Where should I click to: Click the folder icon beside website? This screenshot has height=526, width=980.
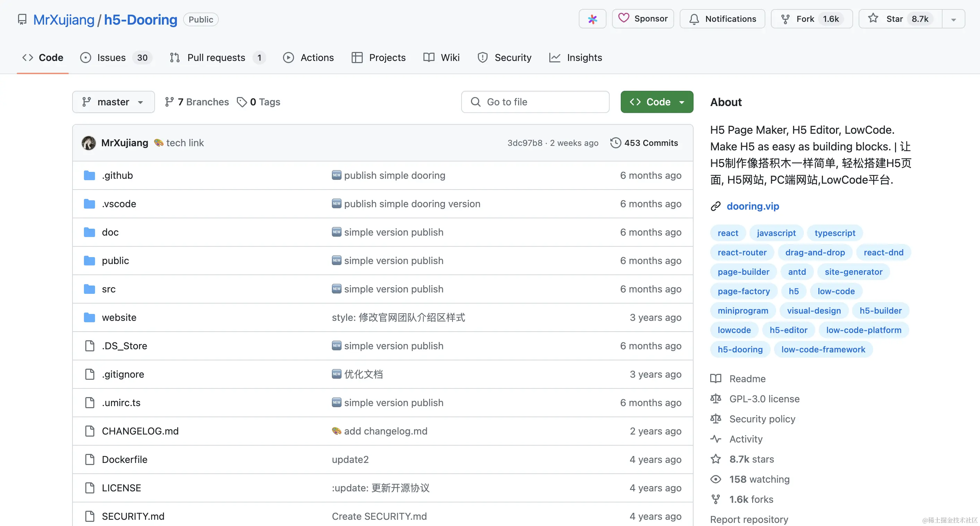coord(89,317)
